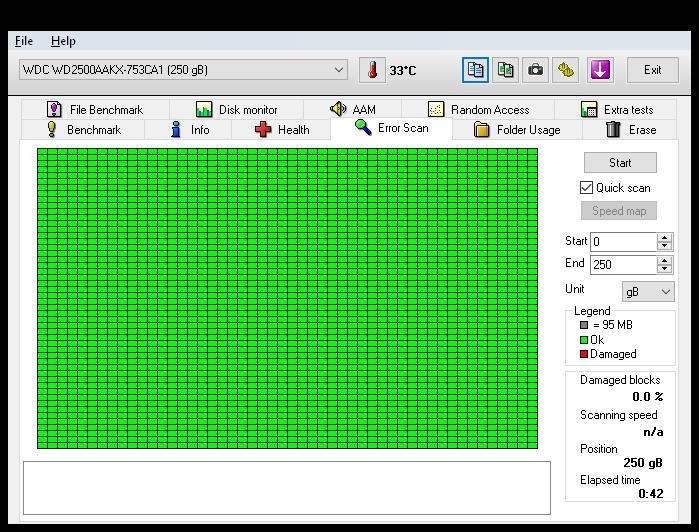Uncheck the Quick scan checkbox

(586, 188)
